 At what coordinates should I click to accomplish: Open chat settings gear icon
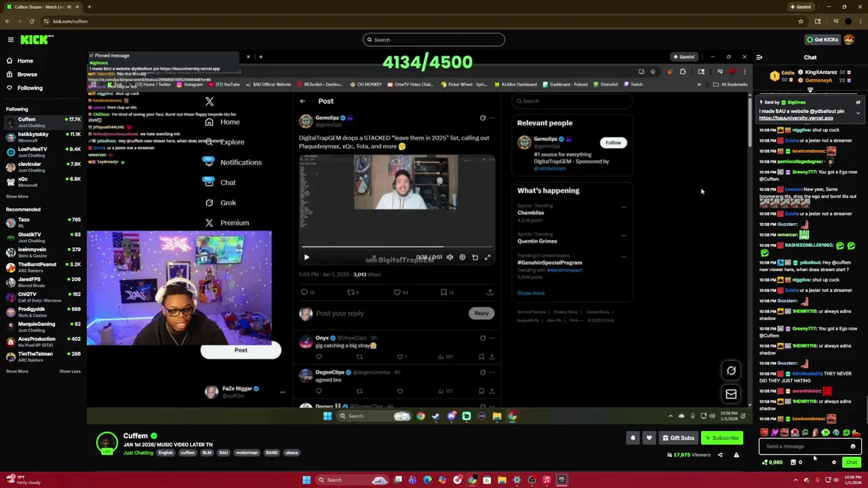834,463
